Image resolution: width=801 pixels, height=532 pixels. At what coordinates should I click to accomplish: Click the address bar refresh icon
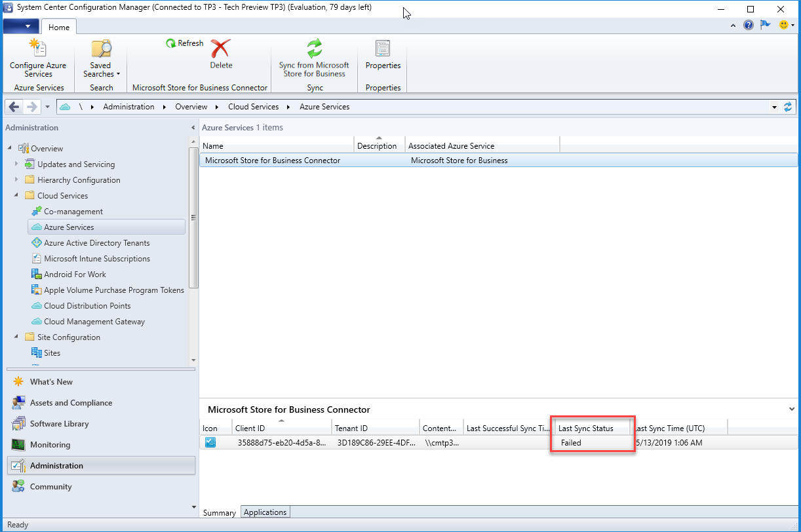[788, 107]
